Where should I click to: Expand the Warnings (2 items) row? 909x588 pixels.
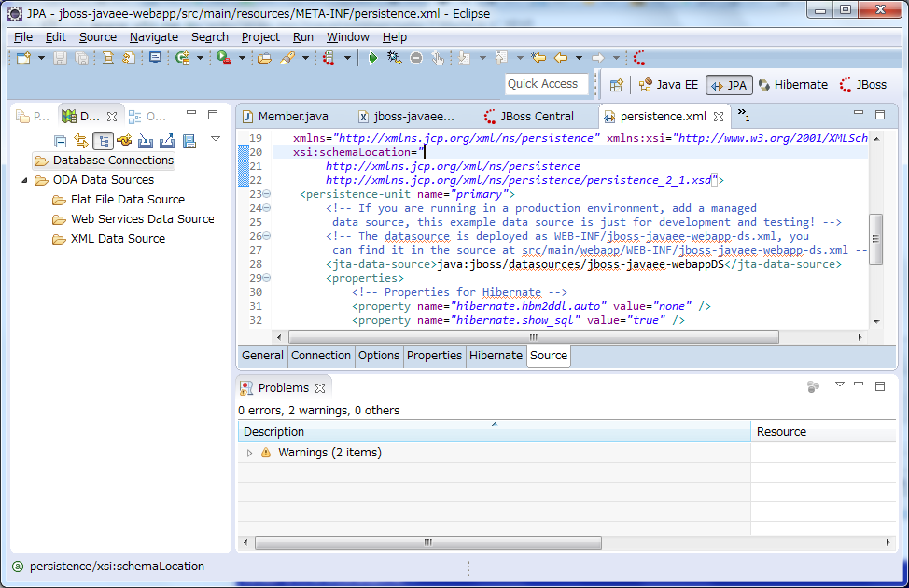click(249, 453)
